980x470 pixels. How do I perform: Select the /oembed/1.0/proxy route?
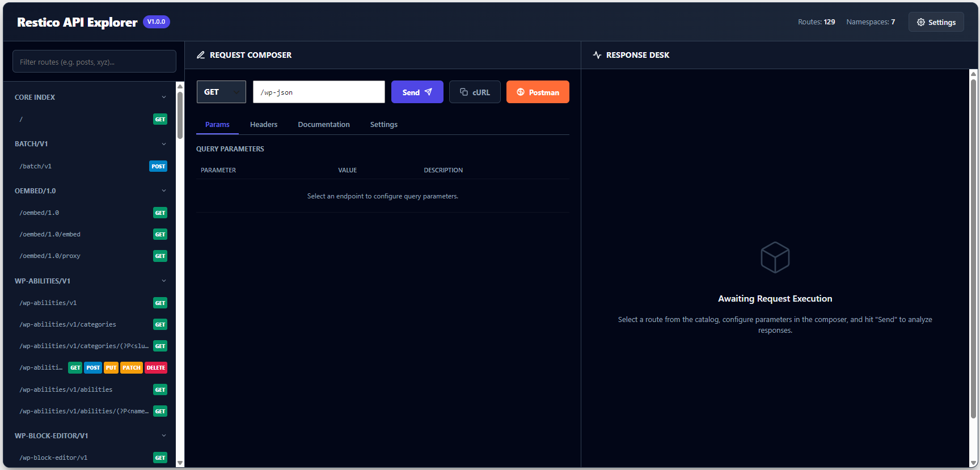coord(93,256)
